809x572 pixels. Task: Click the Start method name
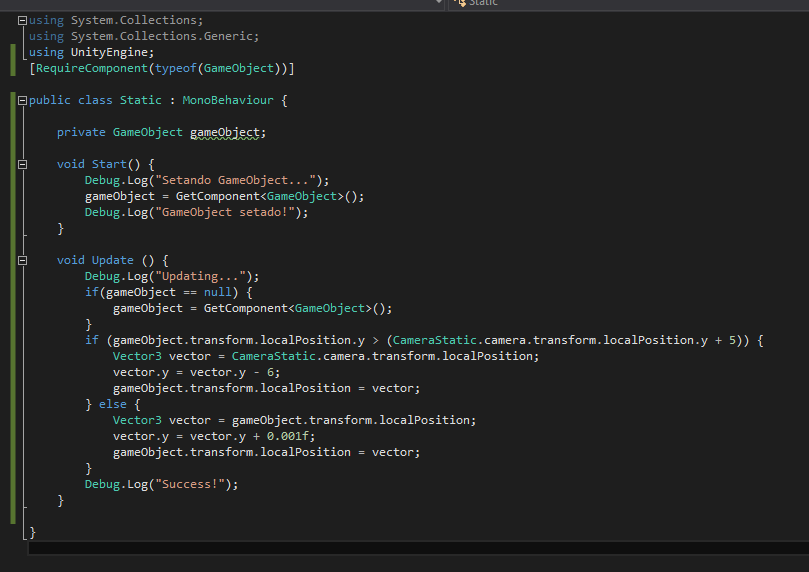pos(109,164)
